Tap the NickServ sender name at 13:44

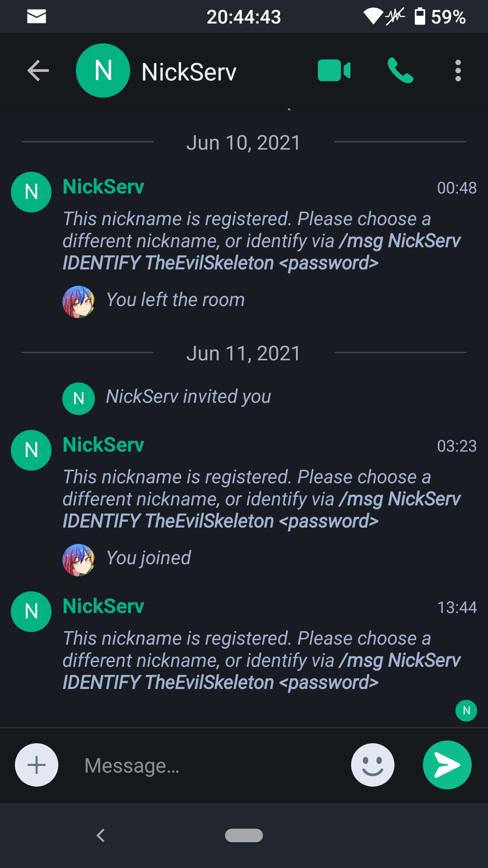[x=103, y=606]
